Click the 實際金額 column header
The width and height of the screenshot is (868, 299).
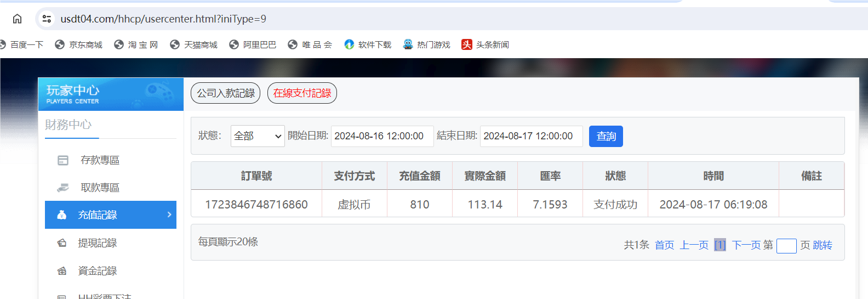click(485, 176)
